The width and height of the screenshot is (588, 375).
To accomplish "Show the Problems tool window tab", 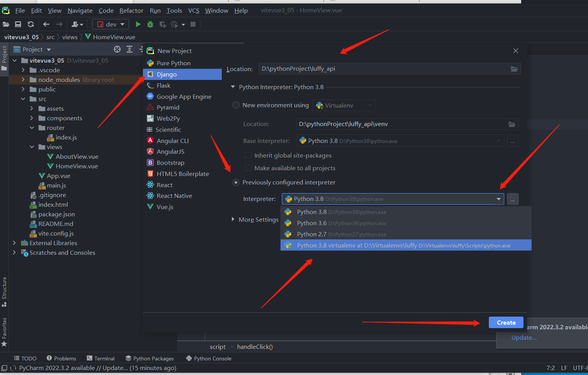I will 61,358.
